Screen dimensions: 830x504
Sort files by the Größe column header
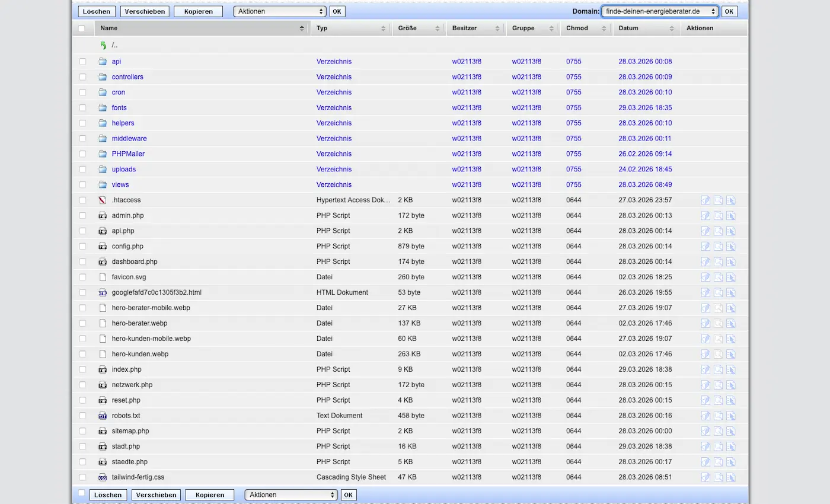408,28
